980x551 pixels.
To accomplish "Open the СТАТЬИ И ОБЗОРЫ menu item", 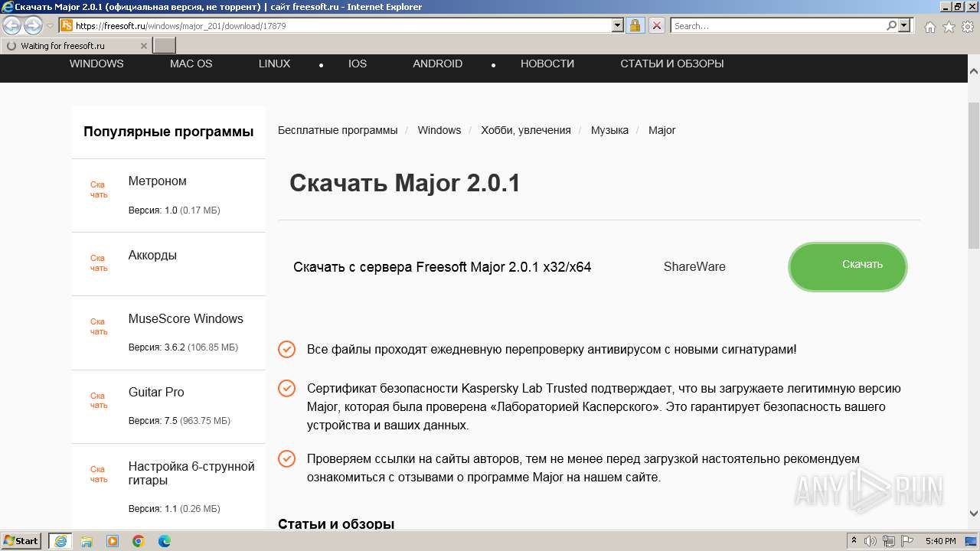I will [672, 64].
